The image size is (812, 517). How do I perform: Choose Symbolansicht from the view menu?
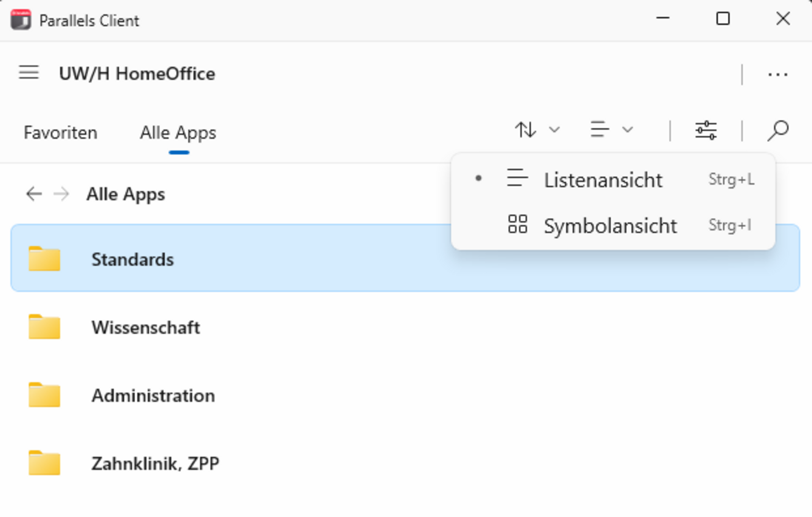pos(613,225)
